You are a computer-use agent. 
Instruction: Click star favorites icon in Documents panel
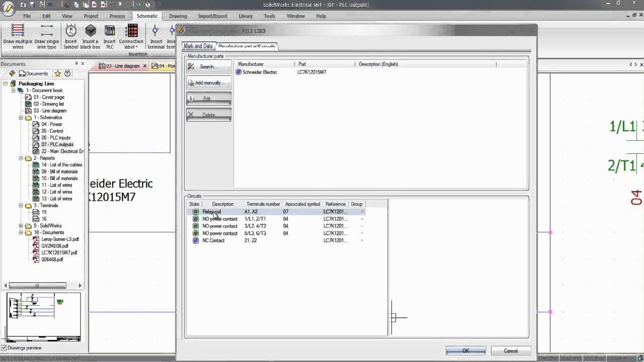57,73
